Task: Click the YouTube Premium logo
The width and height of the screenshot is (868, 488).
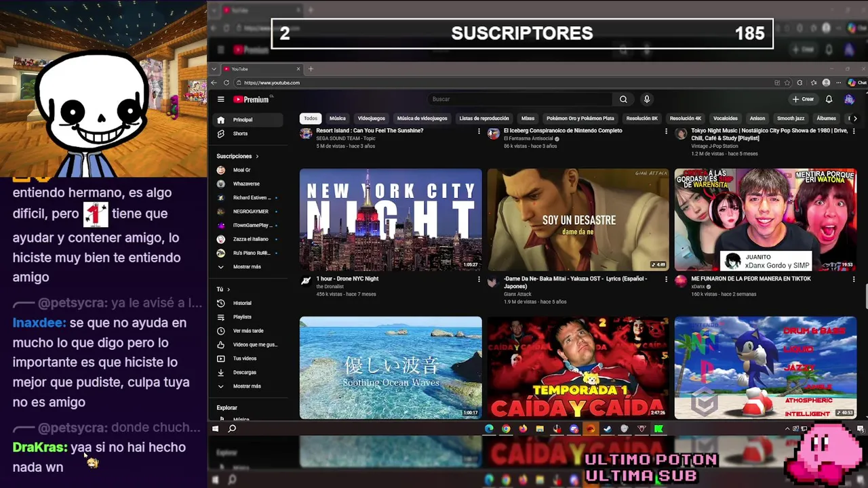Action: pyautogui.click(x=251, y=100)
